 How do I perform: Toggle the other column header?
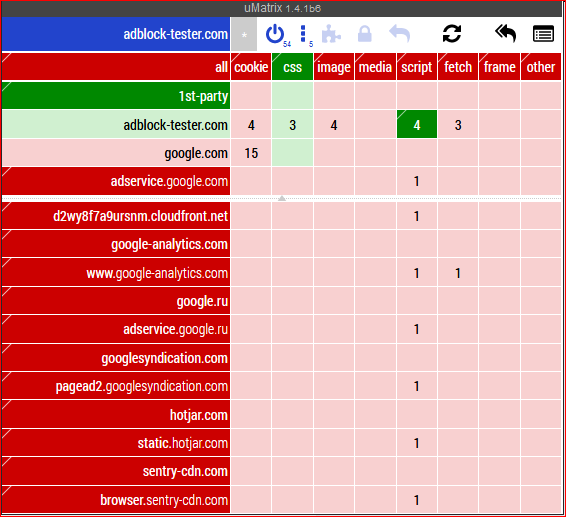(541, 67)
